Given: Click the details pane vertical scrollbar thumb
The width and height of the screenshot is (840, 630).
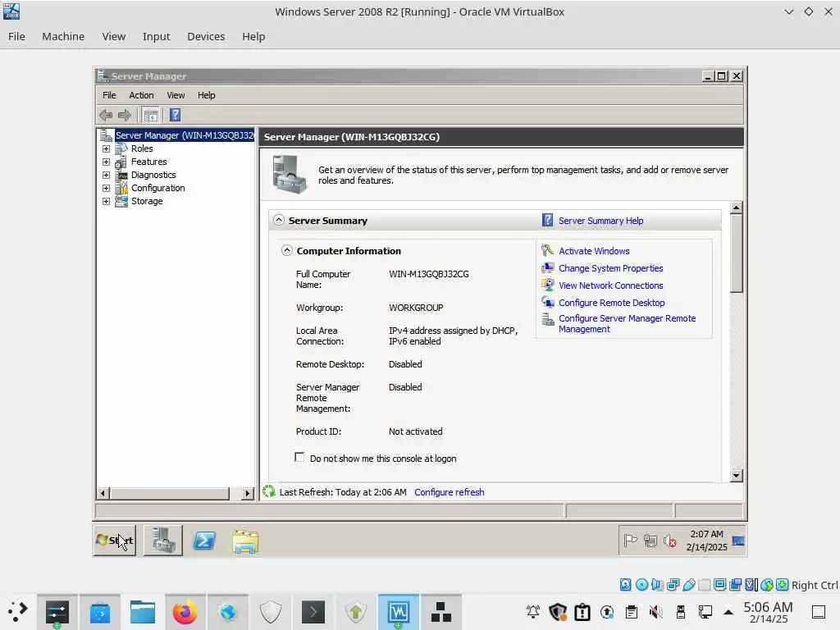Looking at the screenshot, I should [737, 253].
